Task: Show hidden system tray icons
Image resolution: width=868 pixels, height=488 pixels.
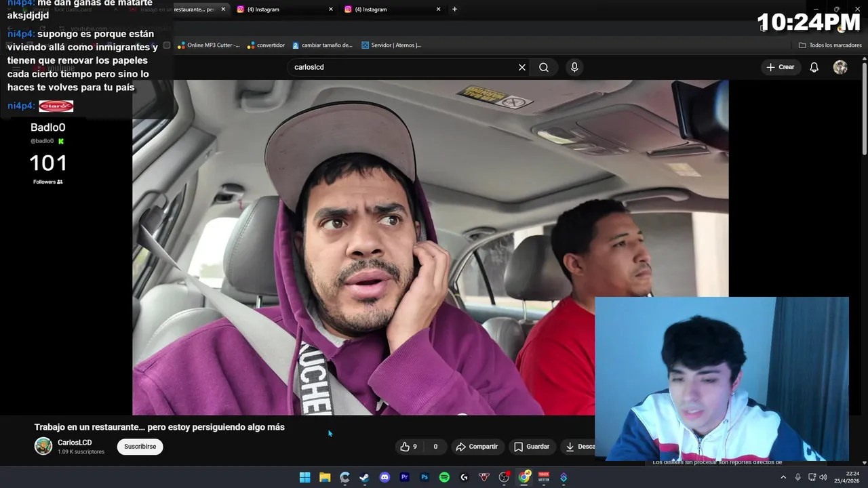Action: coord(783,477)
